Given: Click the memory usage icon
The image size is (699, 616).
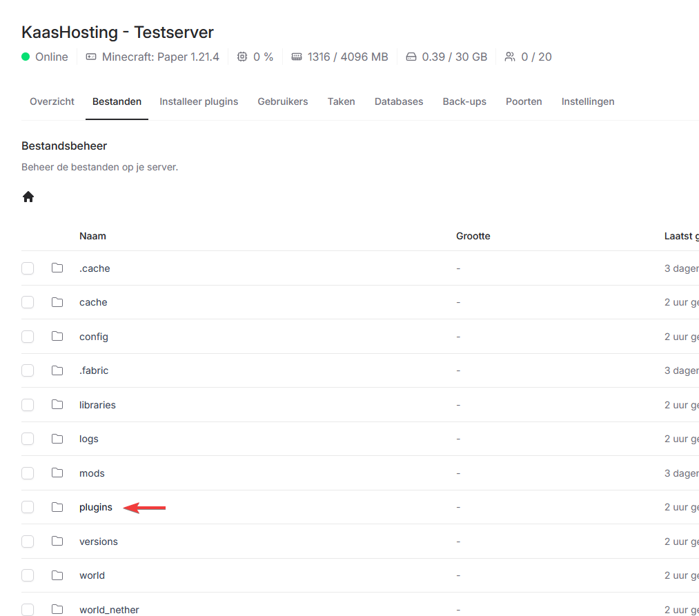Looking at the screenshot, I should (x=297, y=57).
